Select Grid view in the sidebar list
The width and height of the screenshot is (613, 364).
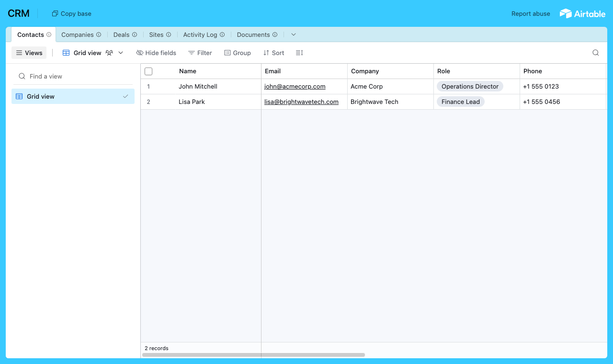click(73, 96)
